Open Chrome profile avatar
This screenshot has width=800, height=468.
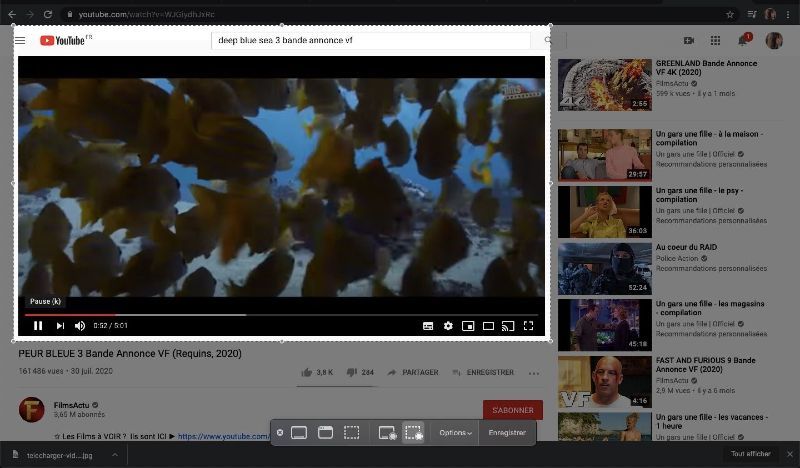770,14
